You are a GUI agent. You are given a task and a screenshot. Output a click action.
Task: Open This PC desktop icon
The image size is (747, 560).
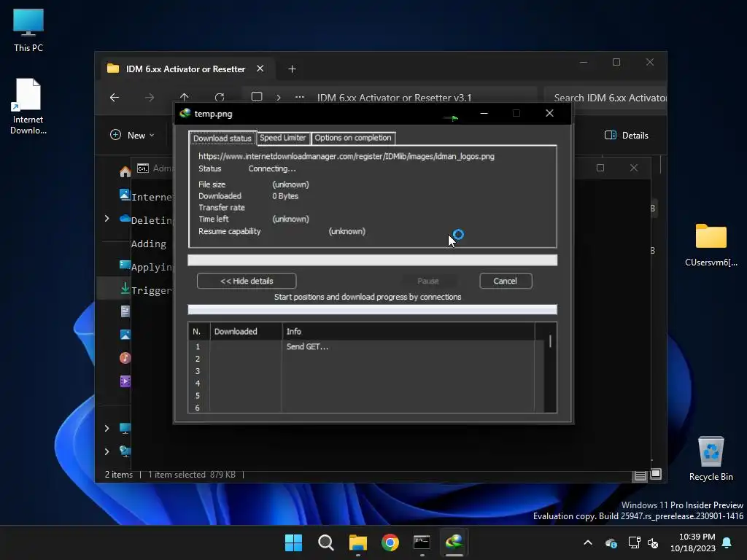(x=28, y=30)
